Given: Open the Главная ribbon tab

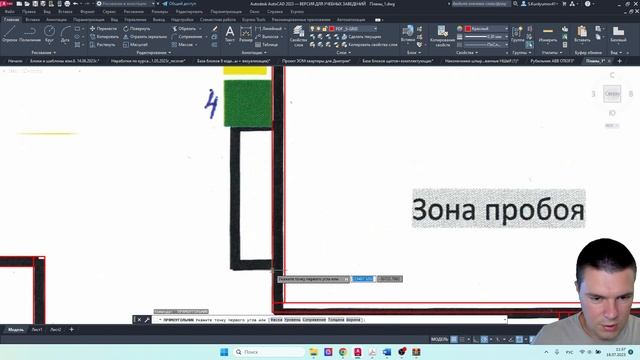Looking at the screenshot, I should pos(11,20).
